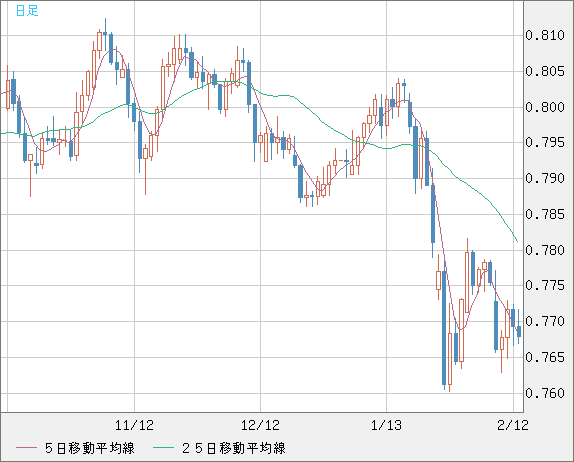Click the 0.775 price axis label
The height and width of the screenshot is (462, 574).
(545, 286)
